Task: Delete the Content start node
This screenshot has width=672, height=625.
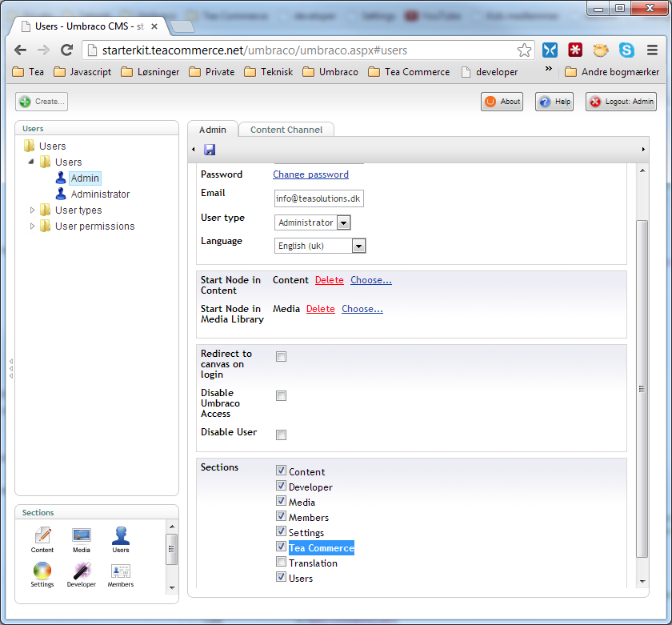Action: (x=329, y=280)
